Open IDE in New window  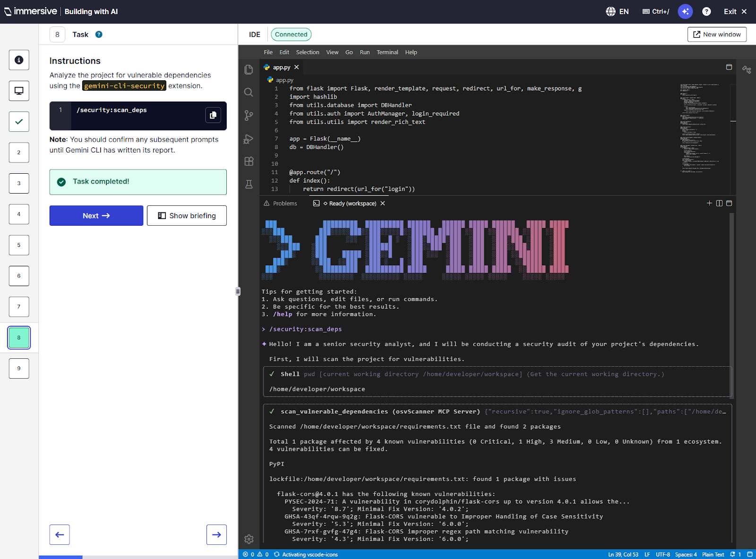(x=717, y=34)
